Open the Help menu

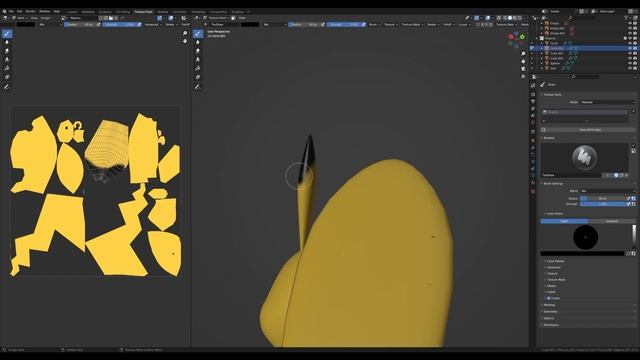(57, 11)
